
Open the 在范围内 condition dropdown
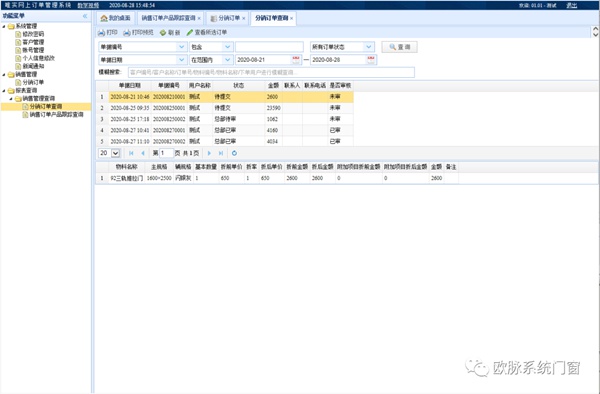228,60
